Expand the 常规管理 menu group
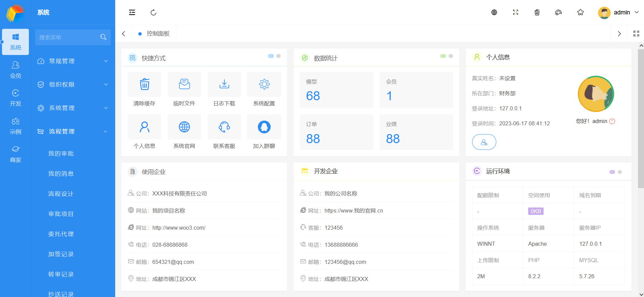This screenshot has height=297, width=644. click(73, 61)
